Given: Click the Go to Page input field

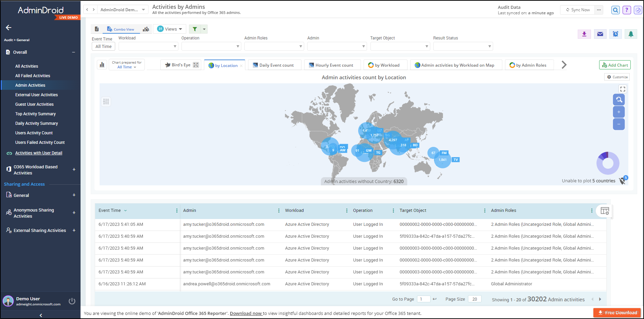Looking at the screenshot, I should coord(423,299).
